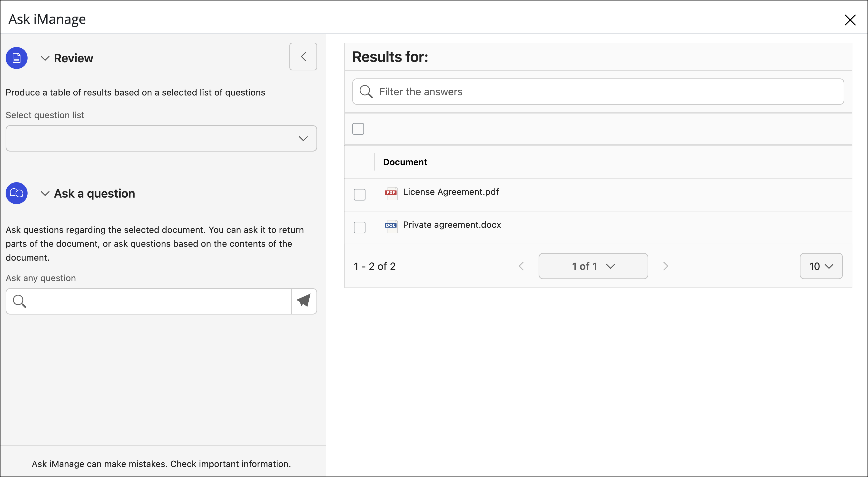868x477 pixels.
Task: Check the License Agreement.pdf checkbox
Action: [x=360, y=195]
